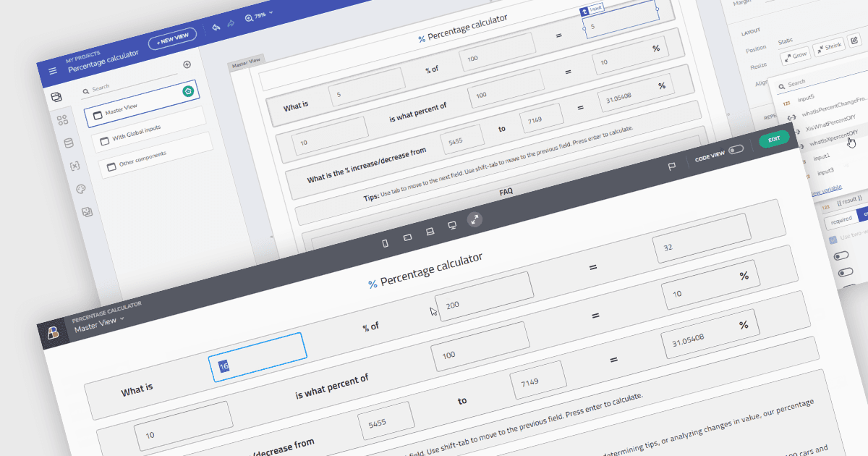This screenshot has width=868, height=456.
Task: Open the image assets icon in sidebar
Action: [x=86, y=211]
